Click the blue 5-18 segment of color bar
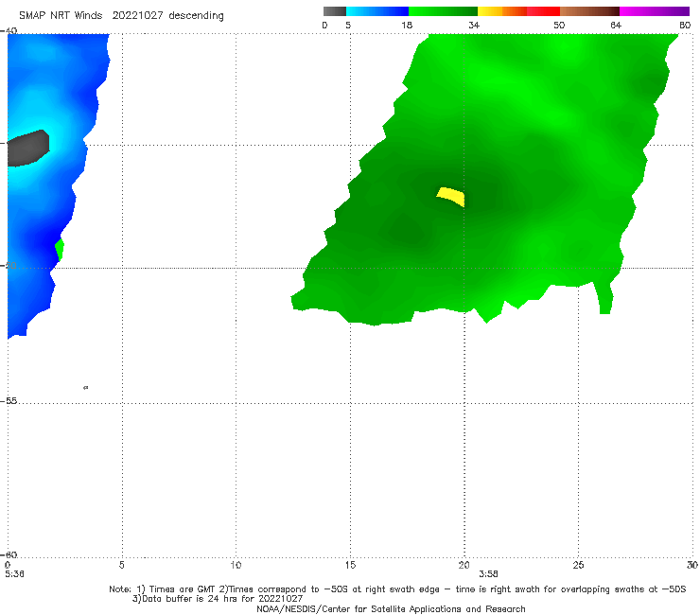Image resolution: width=700 pixels, height=615 pixels. tap(377, 11)
